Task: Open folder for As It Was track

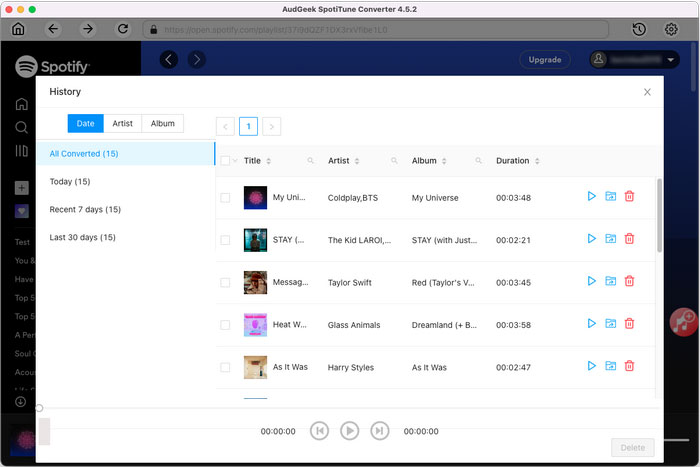Action: [611, 366]
